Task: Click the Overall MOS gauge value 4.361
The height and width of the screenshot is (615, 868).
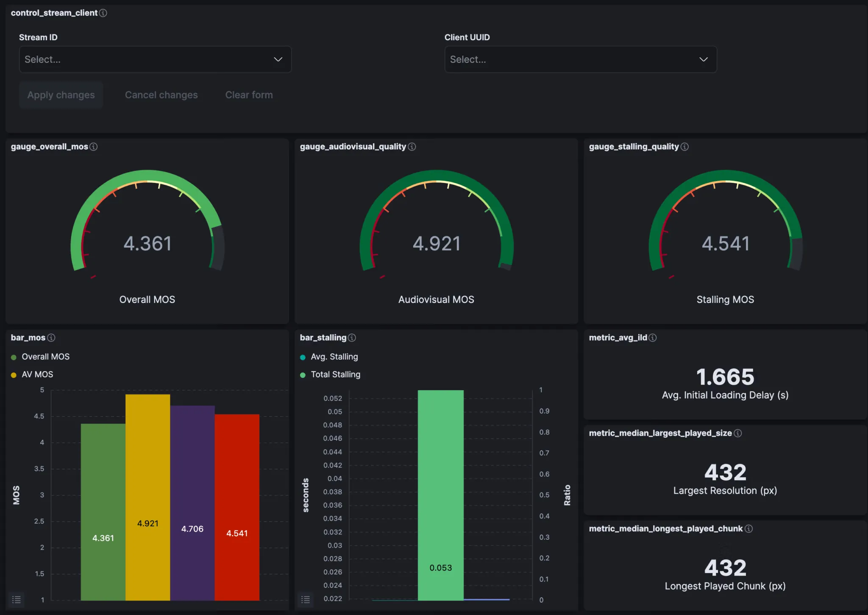Action: pyautogui.click(x=147, y=244)
